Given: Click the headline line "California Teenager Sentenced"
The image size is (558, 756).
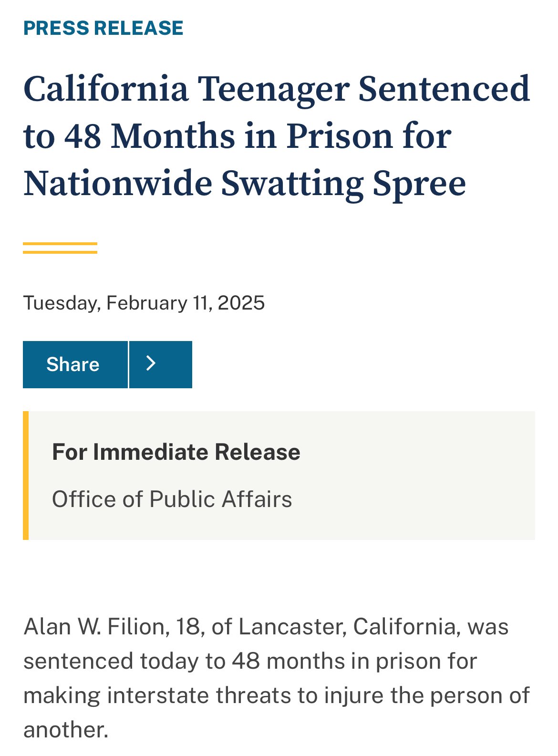Looking at the screenshot, I should (x=277, y=89).
